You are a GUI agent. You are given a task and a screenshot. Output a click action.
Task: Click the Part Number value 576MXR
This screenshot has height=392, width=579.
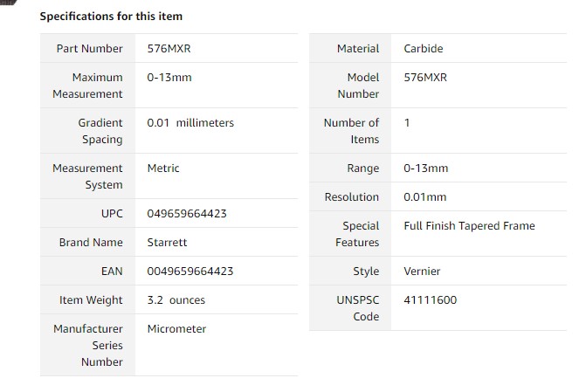coord(169,48)
